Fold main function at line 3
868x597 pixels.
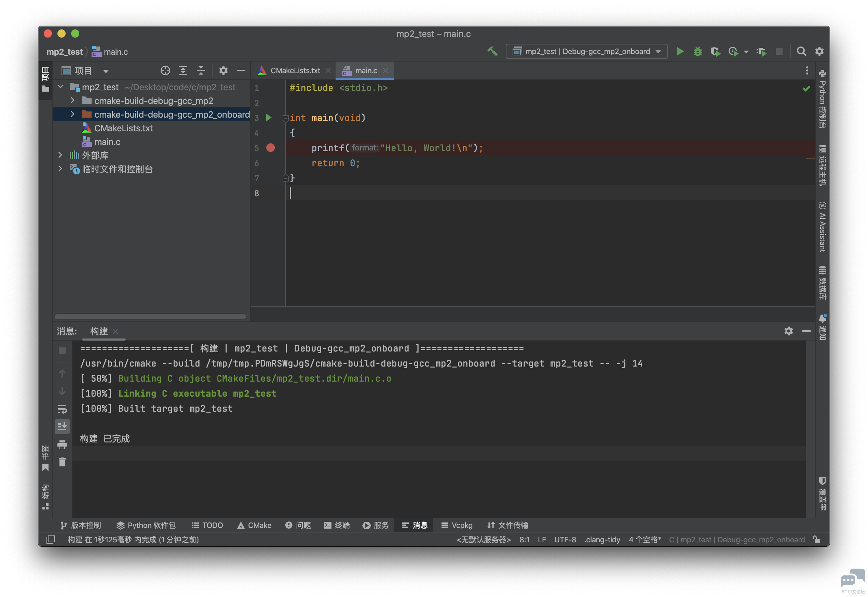pos(285,118)
